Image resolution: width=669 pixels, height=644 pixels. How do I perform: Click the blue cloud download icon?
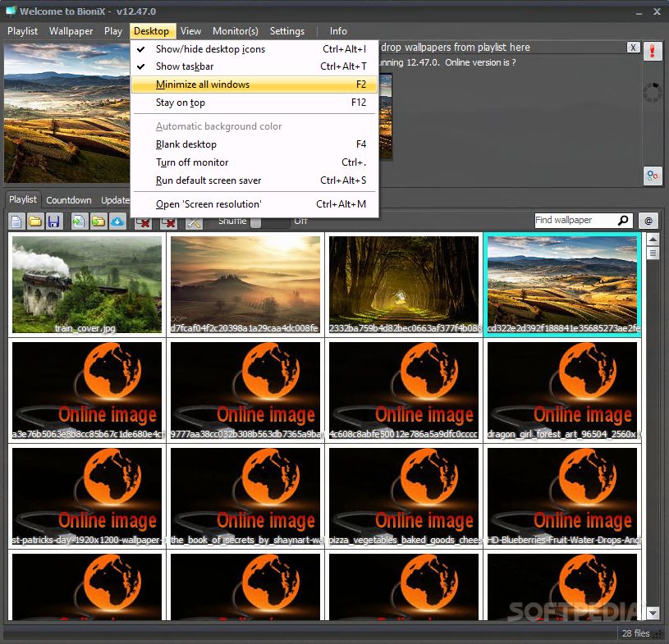pyautogui.click(x=117, y=222)
